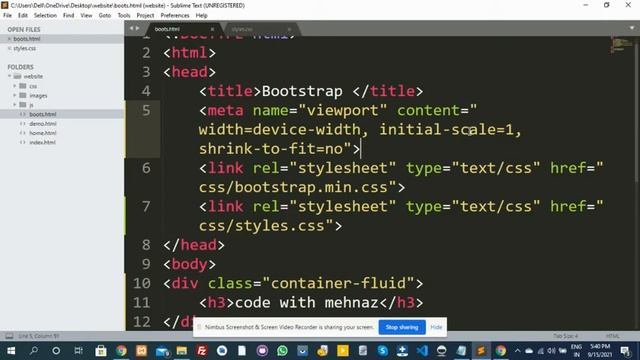Open Task View from the taskbar

(78, 351)
